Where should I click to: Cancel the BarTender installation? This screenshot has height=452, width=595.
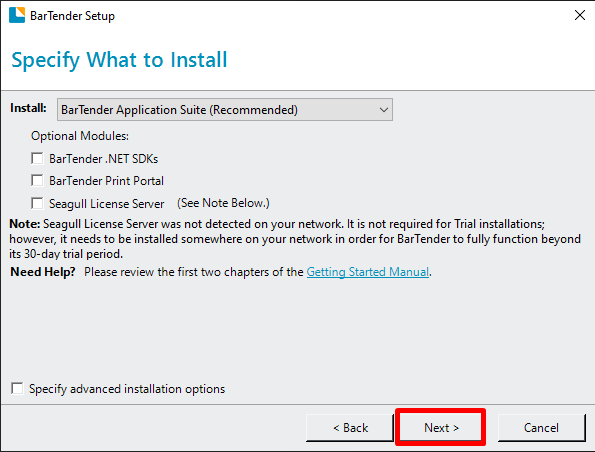click(541, 428)
